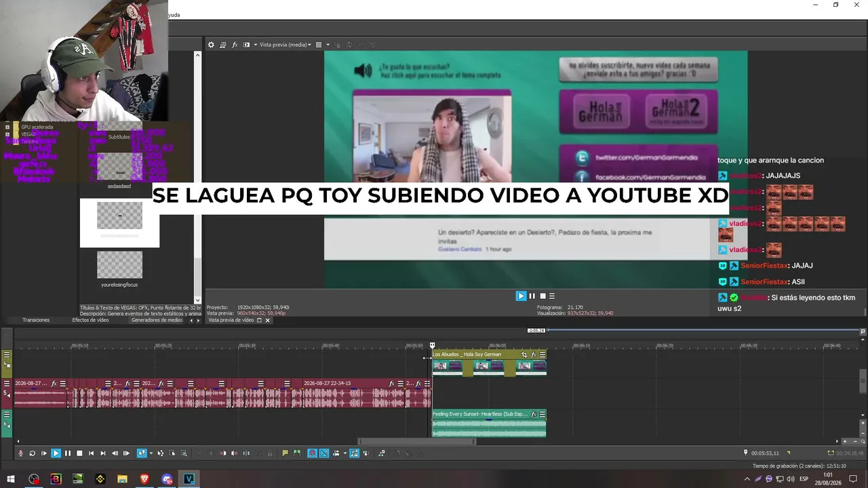This screenshot has width=868, height=488.
Task: Toggle automatic crossfades button
Action: click(324, 453)
